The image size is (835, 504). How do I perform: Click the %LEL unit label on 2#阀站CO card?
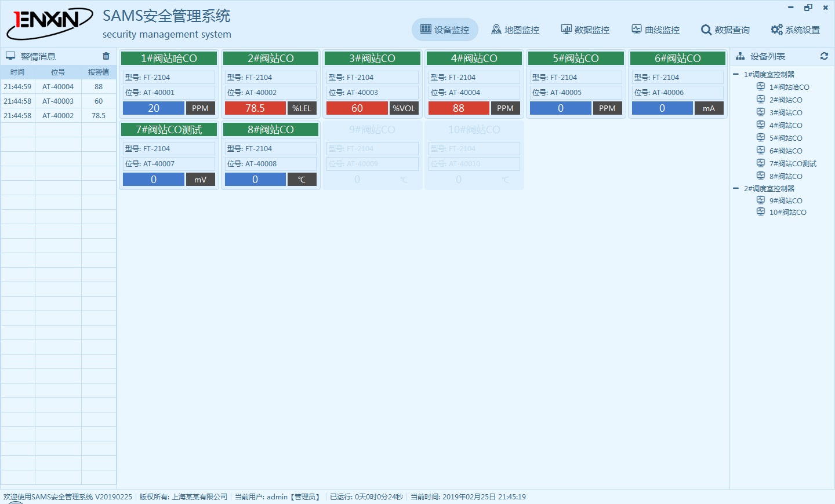[x=302, y=108]
